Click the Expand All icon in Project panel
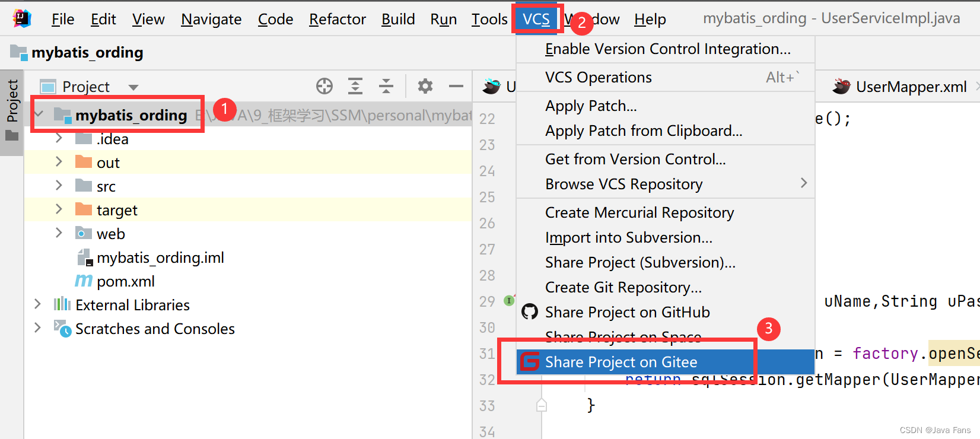Screen dimensions: 980x439 click(355, 87)
